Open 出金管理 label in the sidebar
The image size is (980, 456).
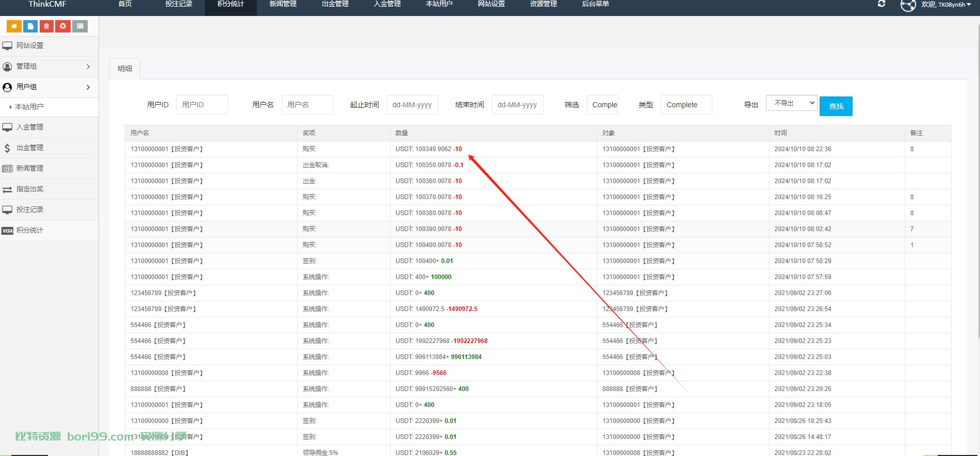coord(30,148)
